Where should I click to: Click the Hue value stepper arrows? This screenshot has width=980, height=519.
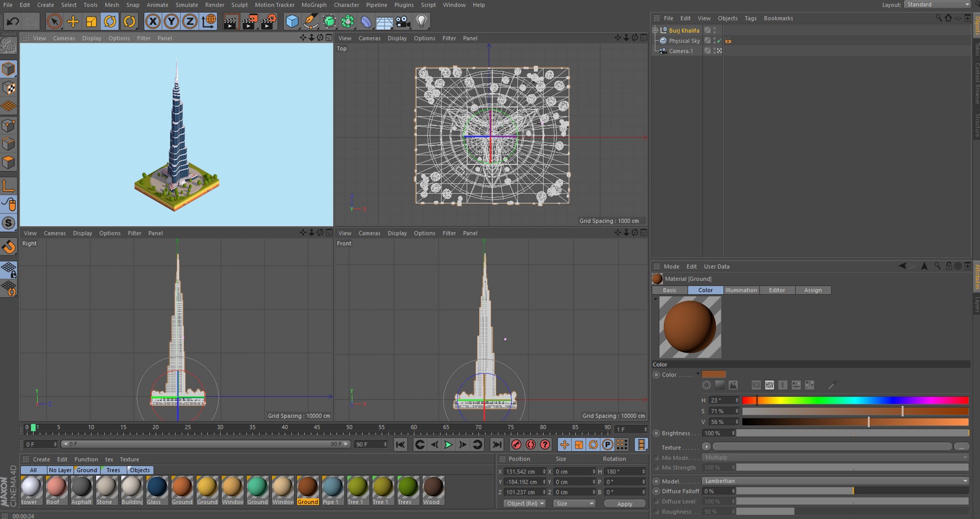coord(737,400)
